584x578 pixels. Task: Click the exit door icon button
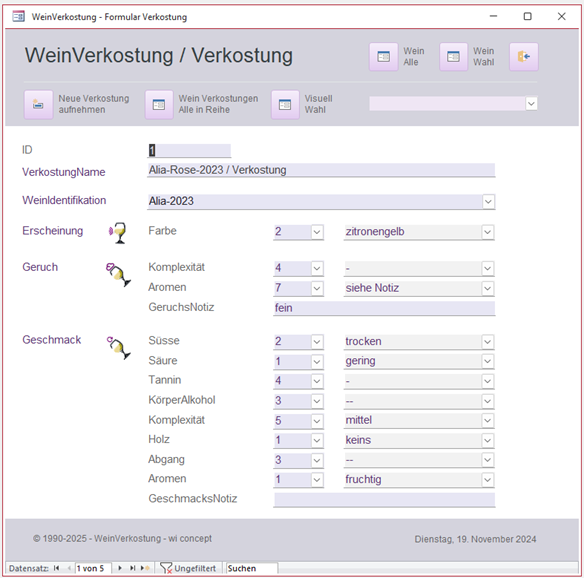[x=524, y=57]
